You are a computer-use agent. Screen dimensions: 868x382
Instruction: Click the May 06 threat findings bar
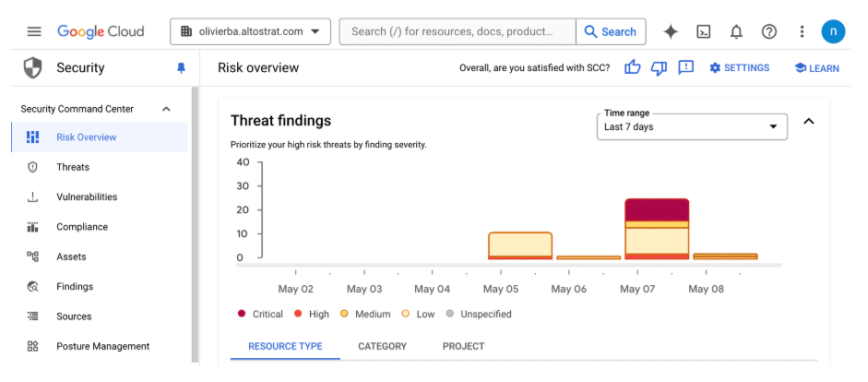(589, 257)
